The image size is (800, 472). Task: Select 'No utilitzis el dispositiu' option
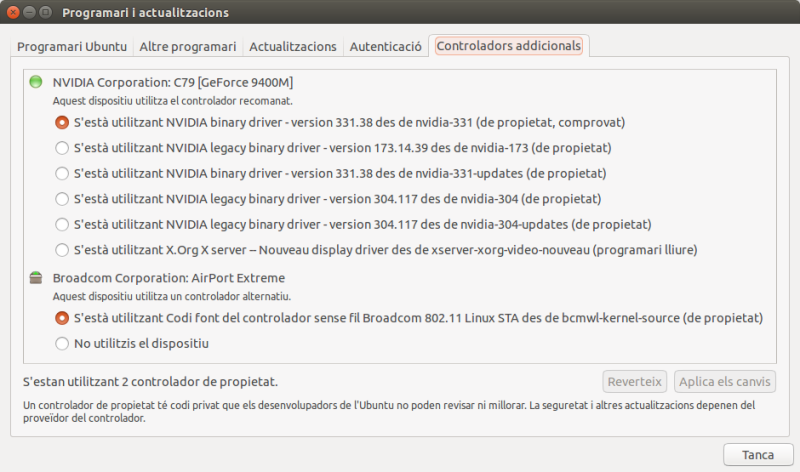tap(62, 344)
